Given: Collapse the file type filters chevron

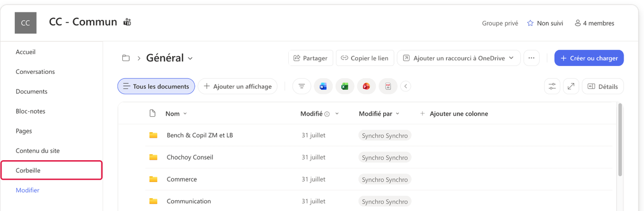Looking at the screenshot, I should tap(406, 86).
